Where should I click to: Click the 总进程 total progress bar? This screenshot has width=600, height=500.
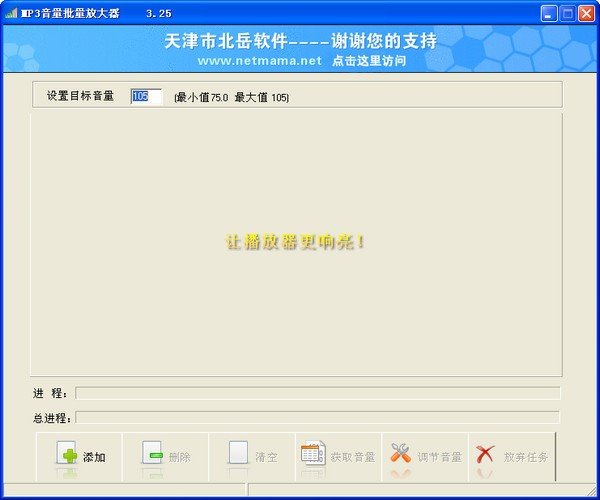pyautogui.click(x=318, y=417)
